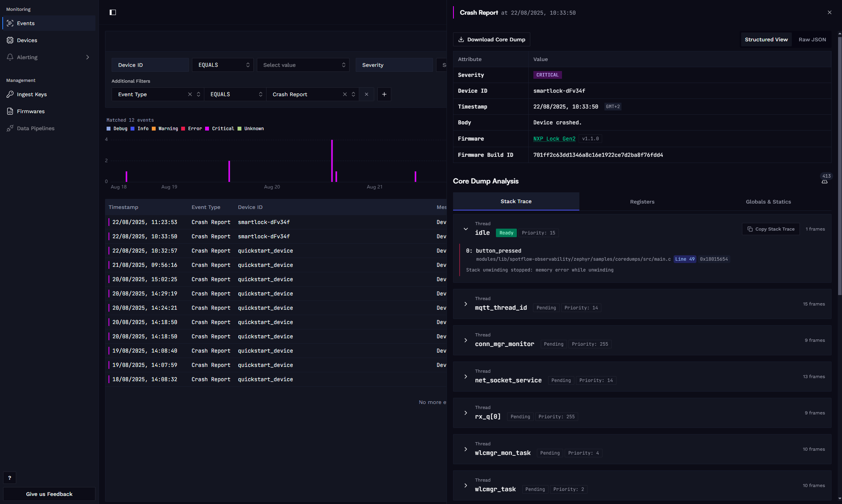Clear the Crash Report filter value
The image size is (842, 504).
coord(345,94)
